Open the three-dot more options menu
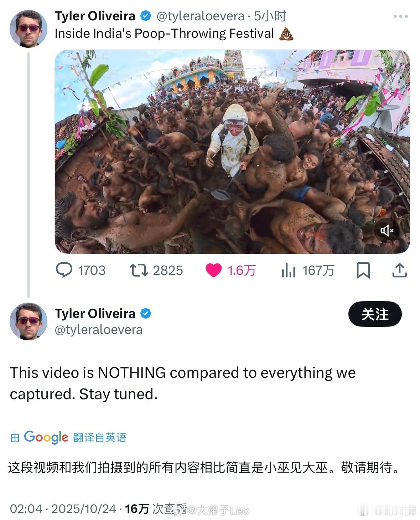Viewport: 420px width, 520px height. pyautogui.click(x=400, y=16)
